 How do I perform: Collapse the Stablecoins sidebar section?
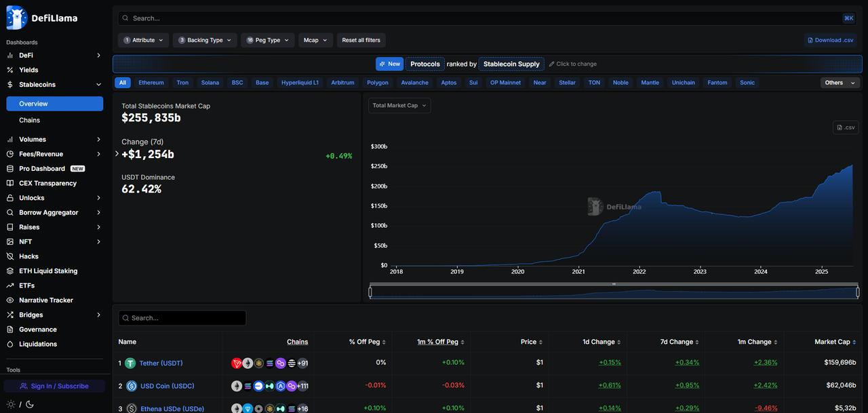coord(98,85)
